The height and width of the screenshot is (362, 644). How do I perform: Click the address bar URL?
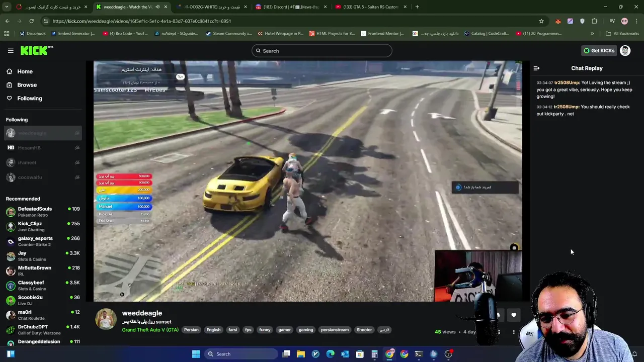coord(141,21)
